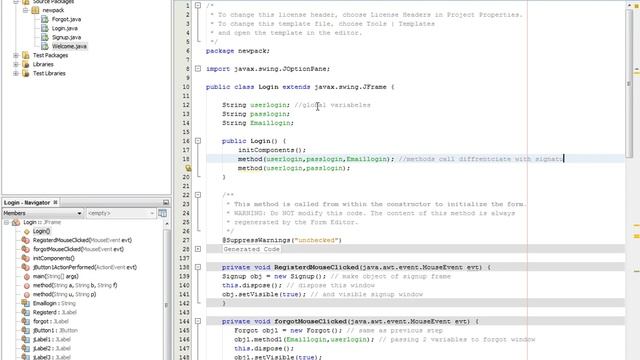This screenshot has height=360, width=640.
Task: Click the main(String[] args) method icon
Action: (x=27, y=276)
